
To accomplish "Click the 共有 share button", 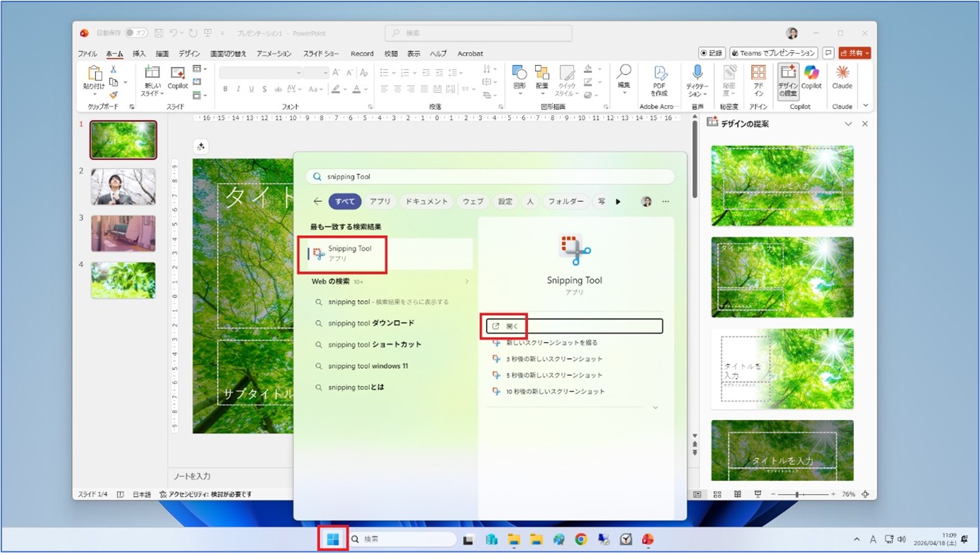I will point(855,53).
